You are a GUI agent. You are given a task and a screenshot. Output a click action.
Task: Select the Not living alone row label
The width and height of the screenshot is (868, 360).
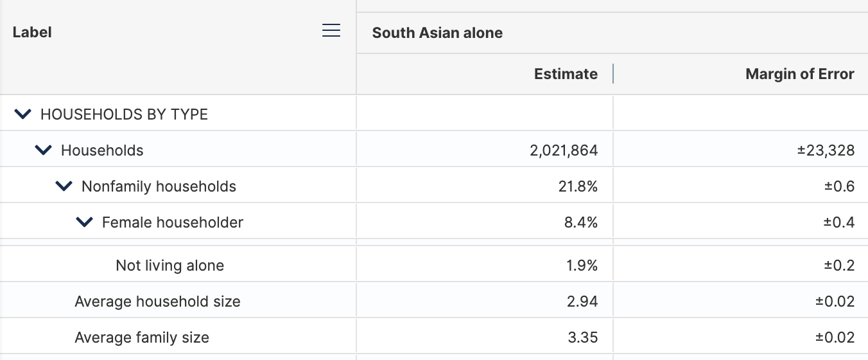coord(170,265)
